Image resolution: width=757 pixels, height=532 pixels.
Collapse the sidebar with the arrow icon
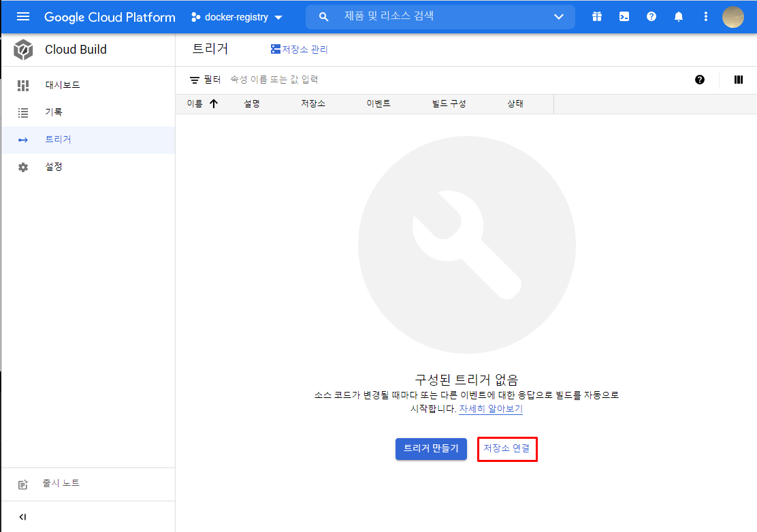point(22,517)
